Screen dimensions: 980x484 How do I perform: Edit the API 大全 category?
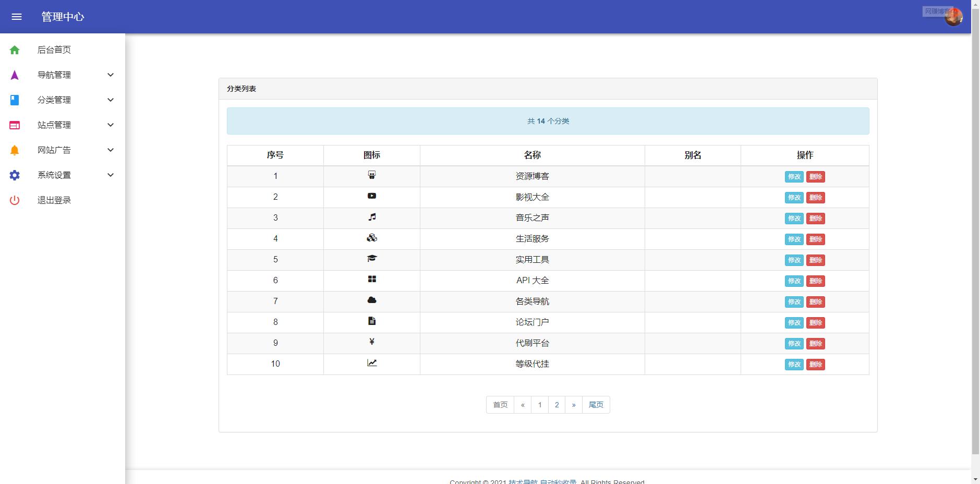tap(794, 281)
